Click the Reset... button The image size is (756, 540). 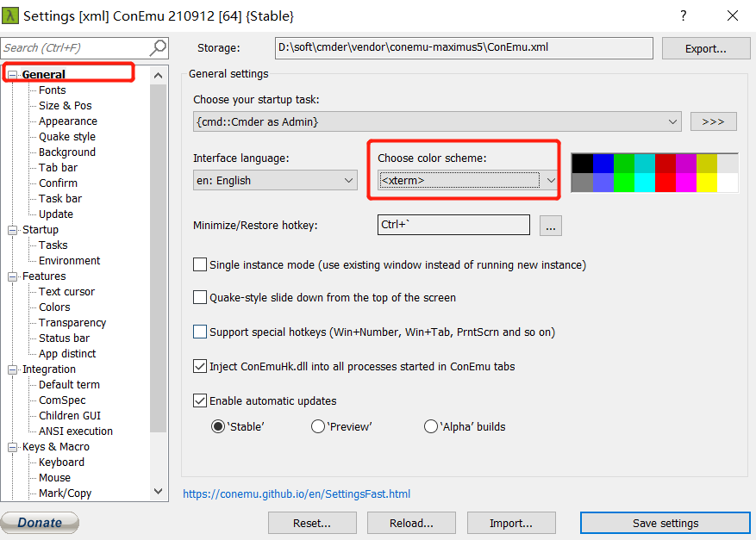(312, 523)
